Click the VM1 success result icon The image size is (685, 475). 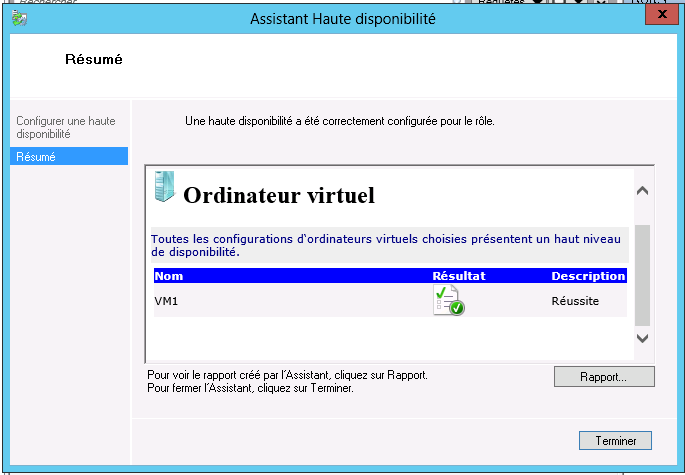coord(449,300)
